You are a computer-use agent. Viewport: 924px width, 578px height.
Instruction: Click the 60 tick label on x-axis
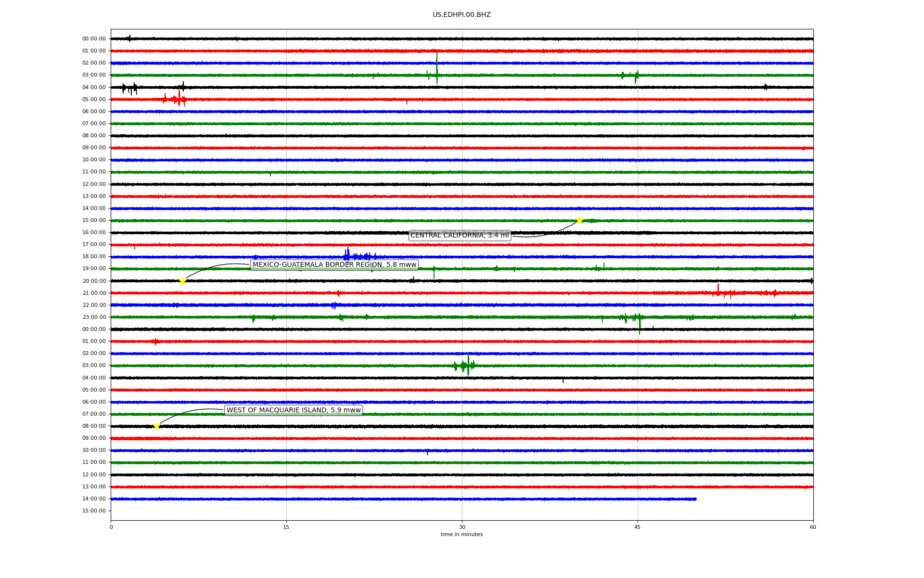pos(812,527)
